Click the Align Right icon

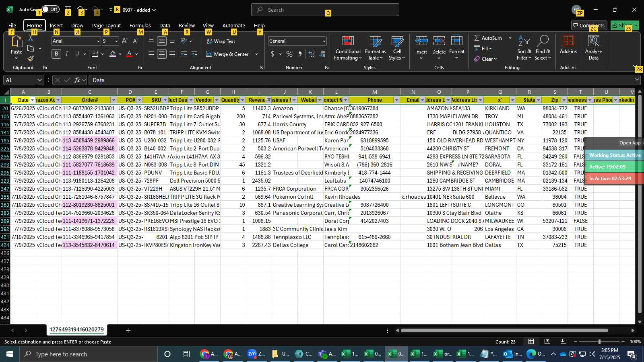tap(172, 54)
